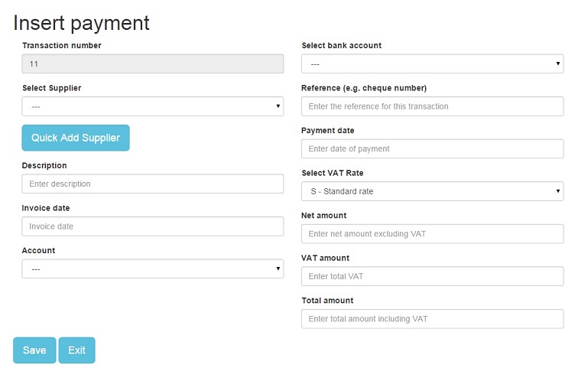Click the Quick Add Supplier button
588x371 pixels.
76,138
